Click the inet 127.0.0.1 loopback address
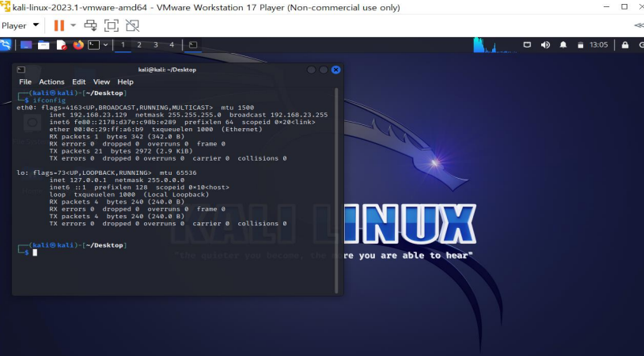The image size is (644, 356). point(78,180)
